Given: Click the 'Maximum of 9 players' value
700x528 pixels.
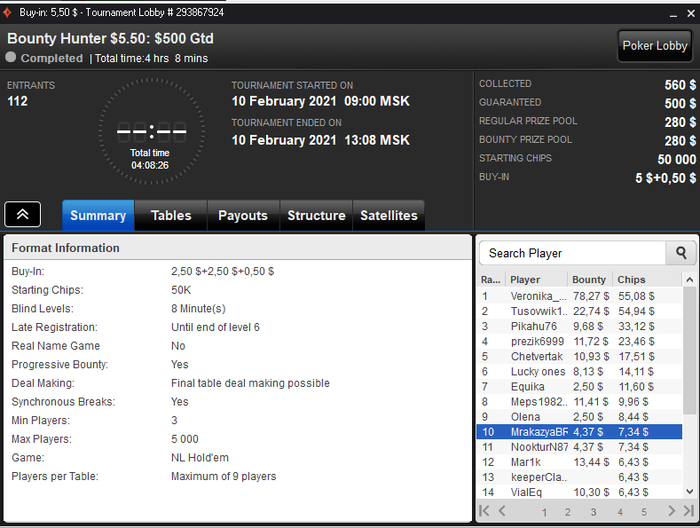Looking at the screenshot, I should [224, 476].
